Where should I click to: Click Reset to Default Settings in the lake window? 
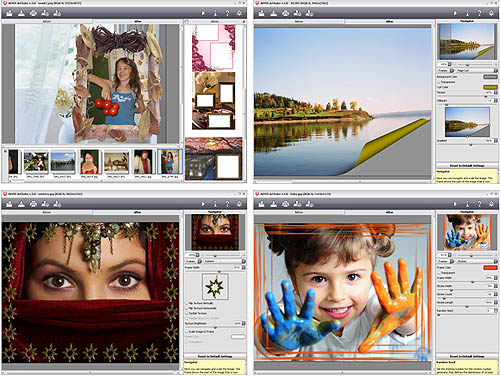coord(467,166)
